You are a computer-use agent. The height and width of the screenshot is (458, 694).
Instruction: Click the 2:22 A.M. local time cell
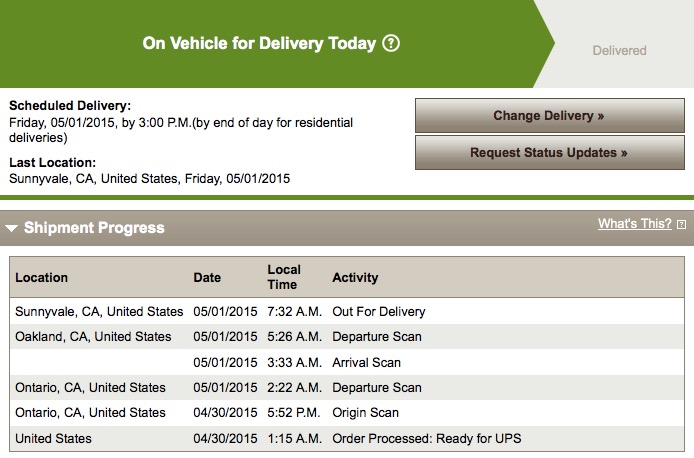(x=294, y=388)
